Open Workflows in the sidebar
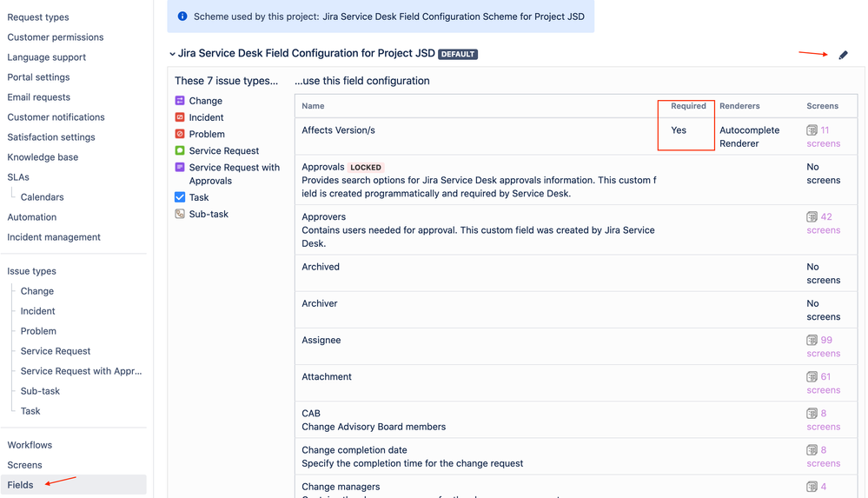The image size is (868, 498). (30, 445)
